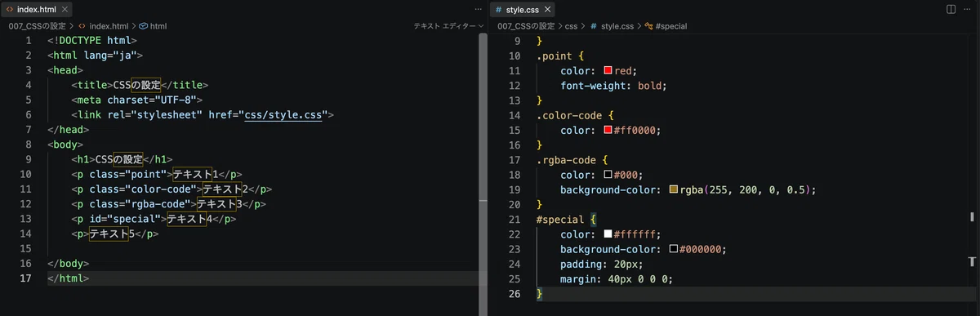This screenshot has width=980, height=316.
Task: Click the CSS hash icon in style.css tab
Action: [498, 10]
